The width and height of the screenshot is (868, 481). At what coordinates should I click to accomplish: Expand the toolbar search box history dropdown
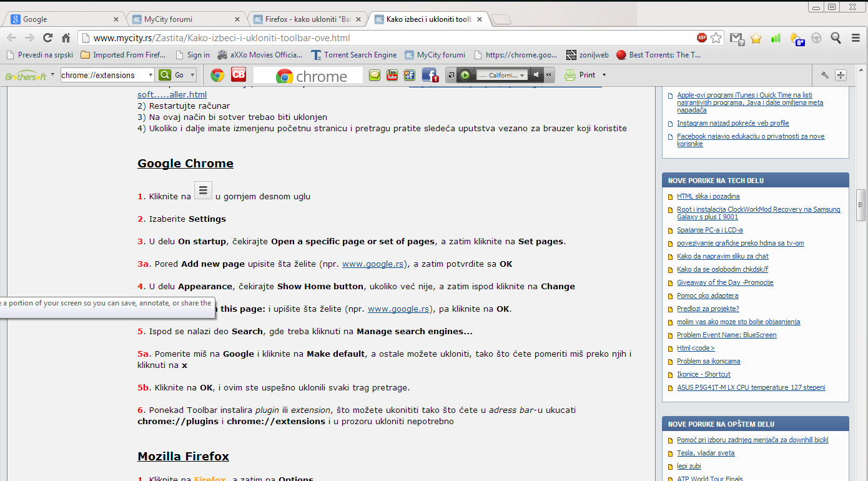[x=150, y=76]
